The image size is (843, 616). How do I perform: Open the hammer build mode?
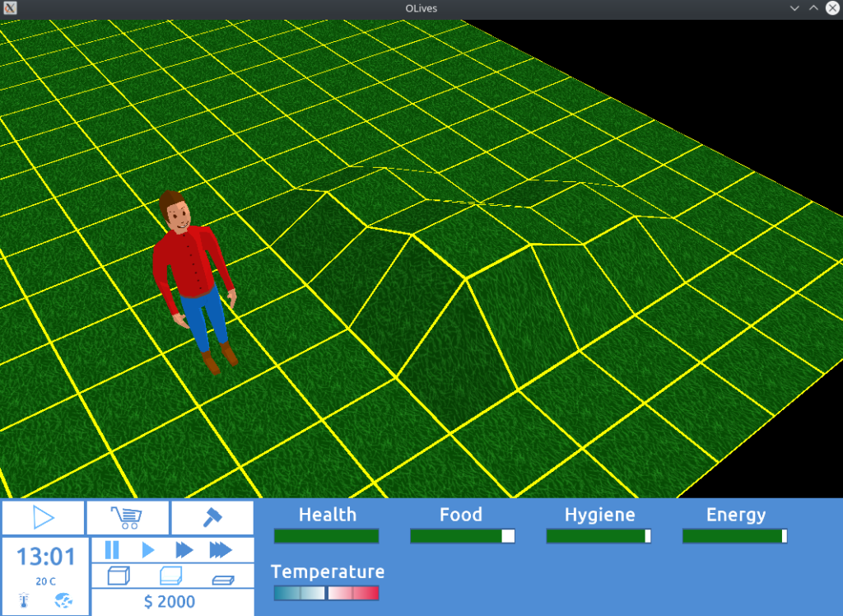coord(212,517)
